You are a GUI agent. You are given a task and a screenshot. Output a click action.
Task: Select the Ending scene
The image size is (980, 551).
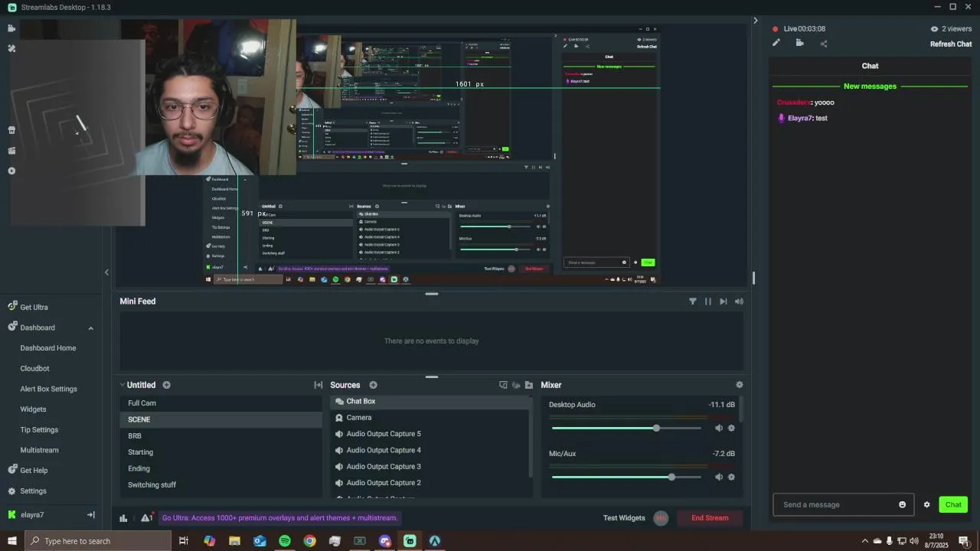(220, 468)
